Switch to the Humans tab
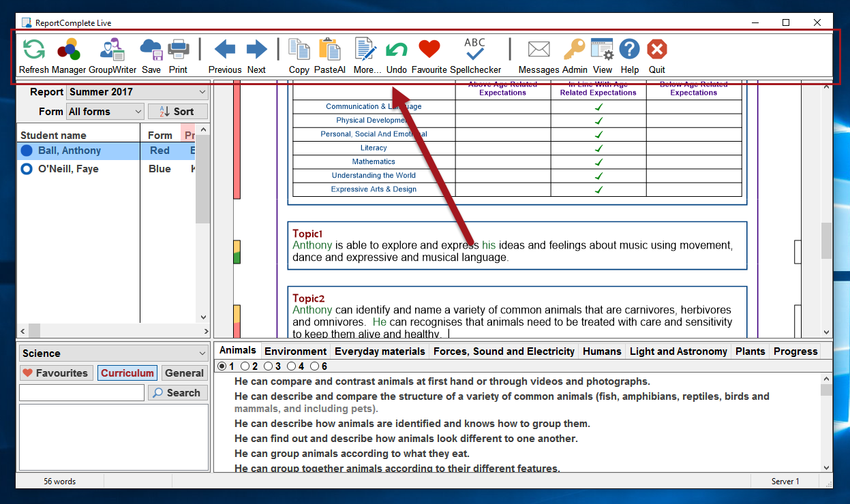850x504 pixels. pos(603,351)
